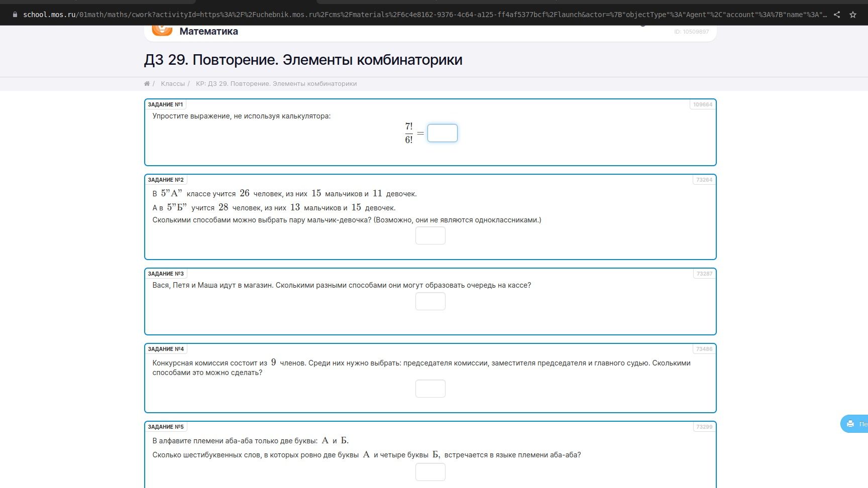Click the browser address bar URL
This screenshot has height=488, width=868.
[x=424, y=15]
